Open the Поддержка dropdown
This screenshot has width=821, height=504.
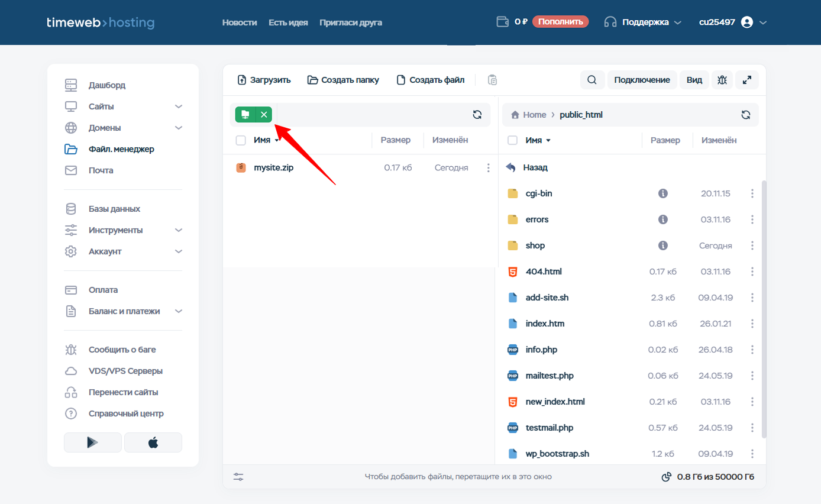tap(643, 22)
